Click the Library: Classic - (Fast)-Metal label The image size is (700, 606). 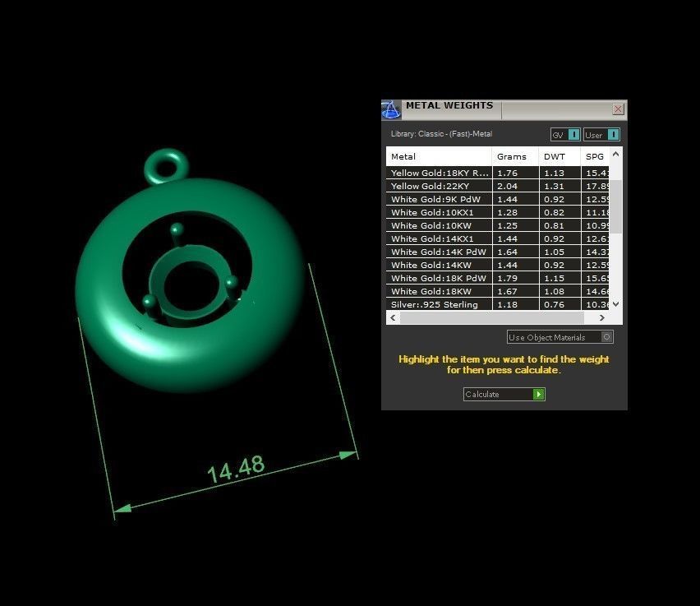tap(441, 134)
